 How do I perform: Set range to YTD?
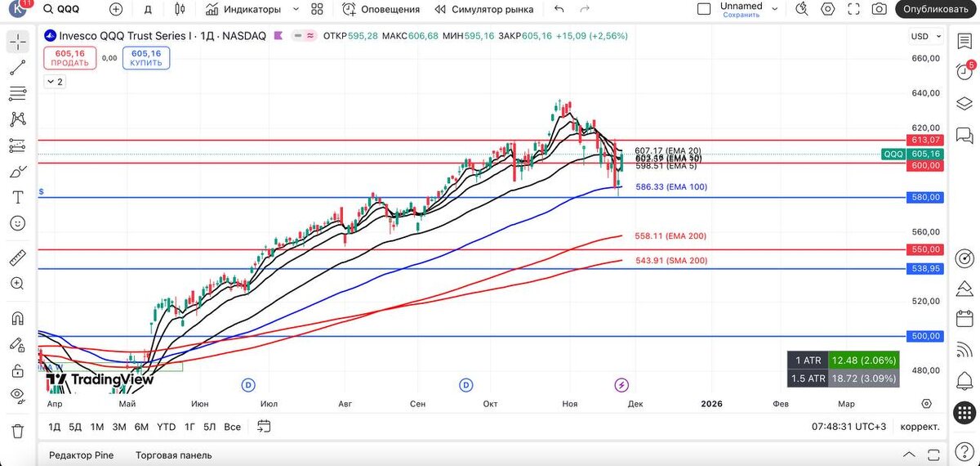point(166,427)
